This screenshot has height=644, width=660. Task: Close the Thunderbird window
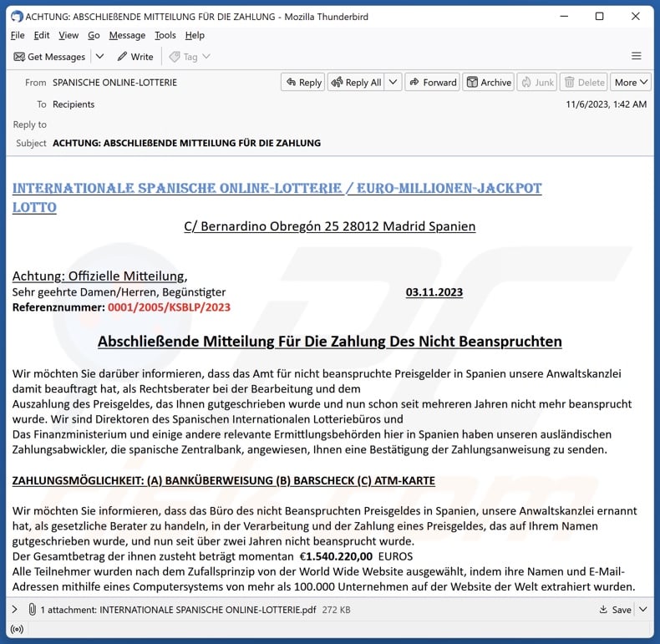coord(636,17)
